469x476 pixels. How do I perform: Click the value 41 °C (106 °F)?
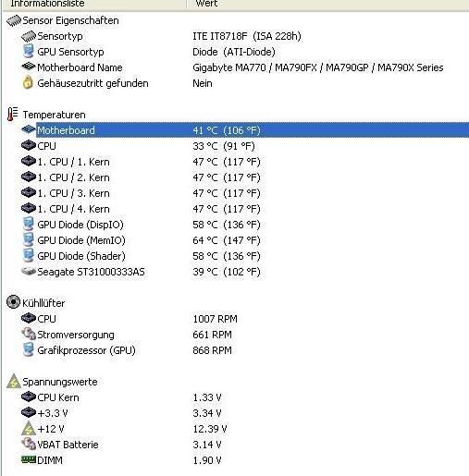(227, 130)
